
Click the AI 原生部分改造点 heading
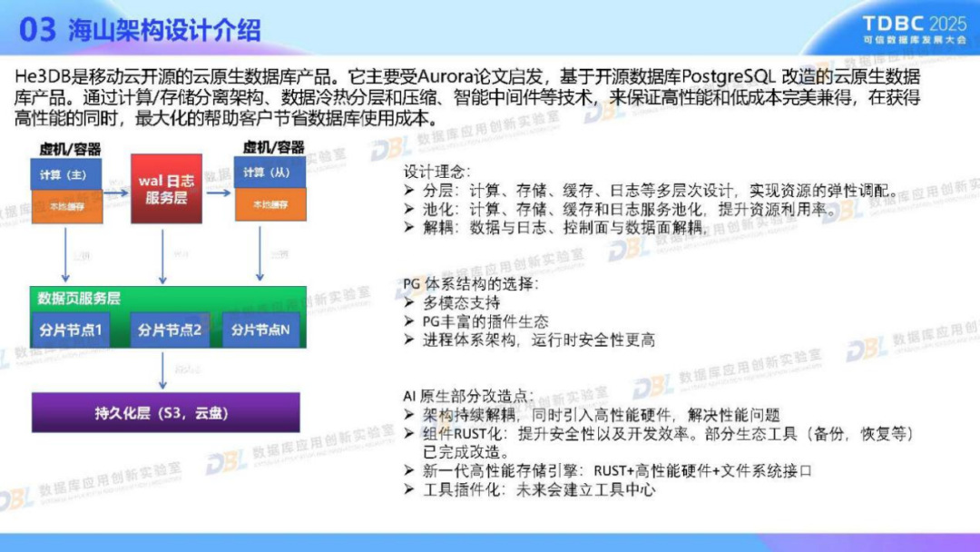tap(469, 396)
